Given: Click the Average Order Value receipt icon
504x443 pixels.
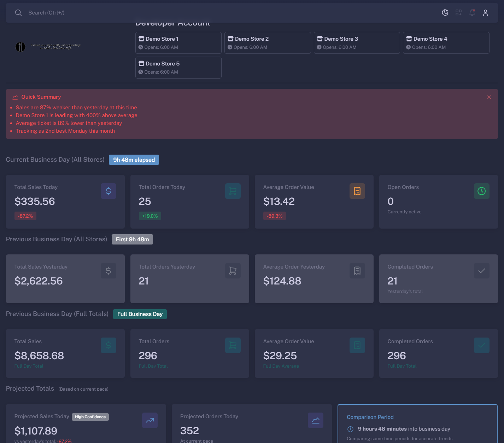Looking at the screenshot, I should [357, 191].
